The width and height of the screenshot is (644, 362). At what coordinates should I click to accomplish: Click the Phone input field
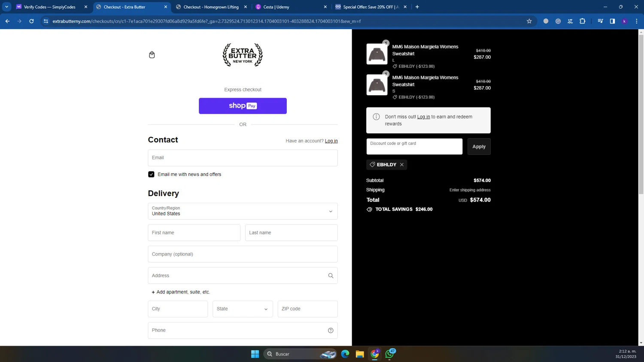(x=243, y=330)
